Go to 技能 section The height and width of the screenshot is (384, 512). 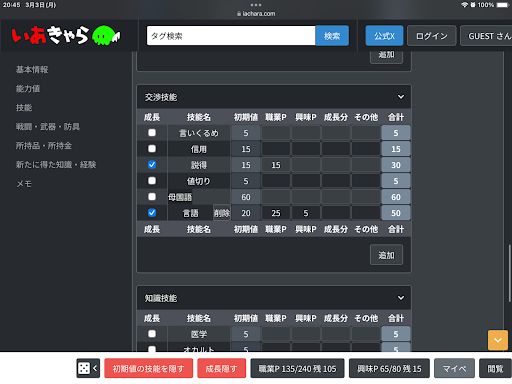click(24, 107)
